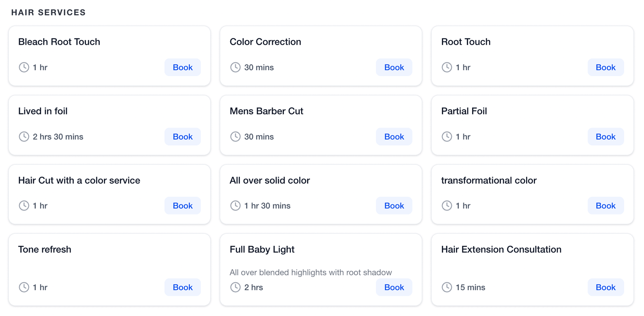644x316 pixels.
Task: Click clock icon on Mens Barber Cut card
Action: pos(235,137)
